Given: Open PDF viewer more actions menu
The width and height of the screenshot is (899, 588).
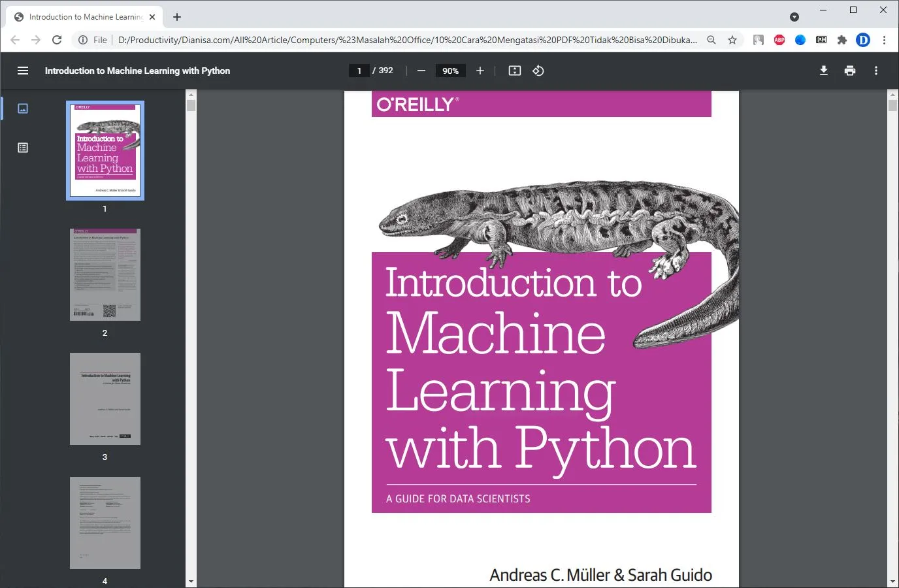Looking at the screenshot, I should tap(876, 71).
